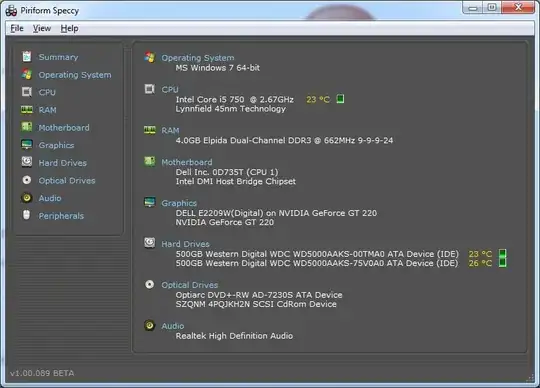Select Audio label in the sidebar
The width and height of the screenshot is (540, 388).
[x=50, y=198]
